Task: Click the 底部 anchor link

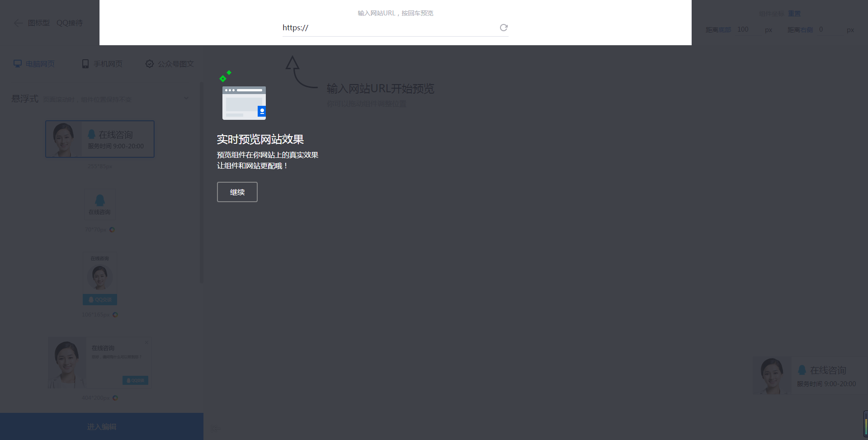Action: pos(725,30)
